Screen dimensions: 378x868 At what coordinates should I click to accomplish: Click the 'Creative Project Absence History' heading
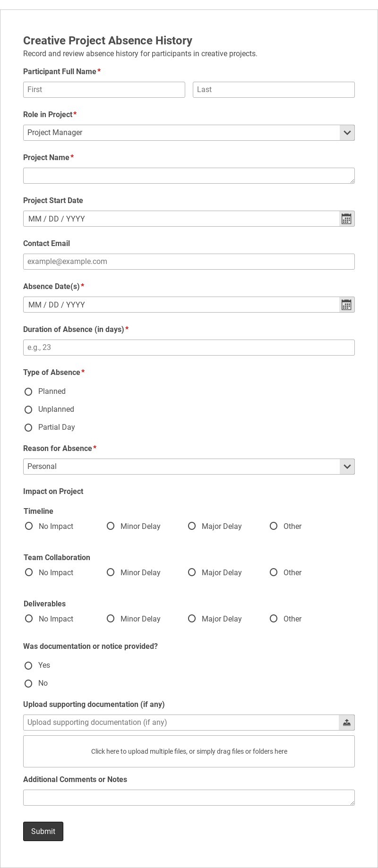[108, 41]
